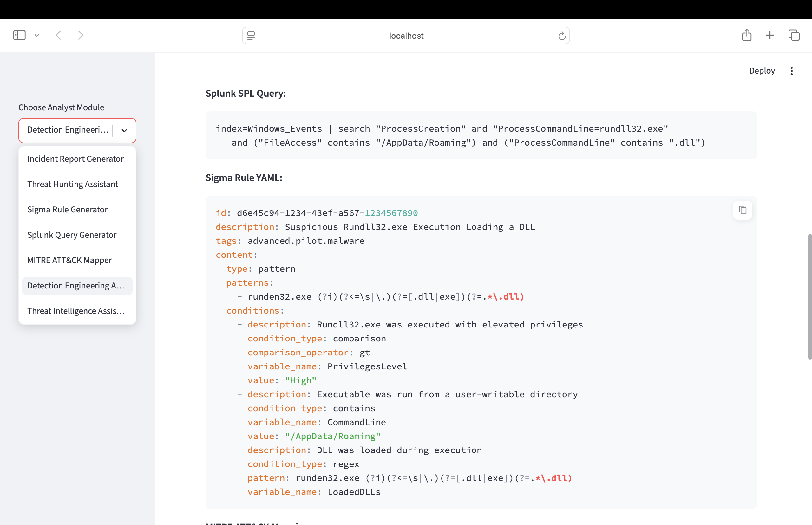This screenshot has height=525, width=812.
Task: Reload the localhost page
Action: (562, 36)
